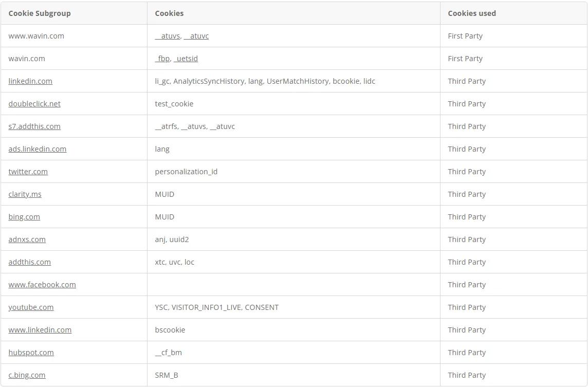Click Third Party in linkedin.com row
Image resolution: width=588 pixels, height=387 pixels.
coord(467,81)
